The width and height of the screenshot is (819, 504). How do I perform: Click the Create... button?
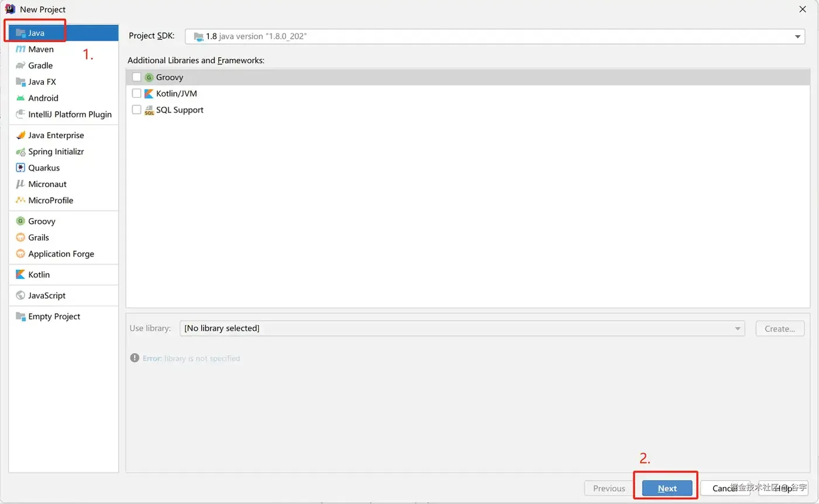point(780,328)
